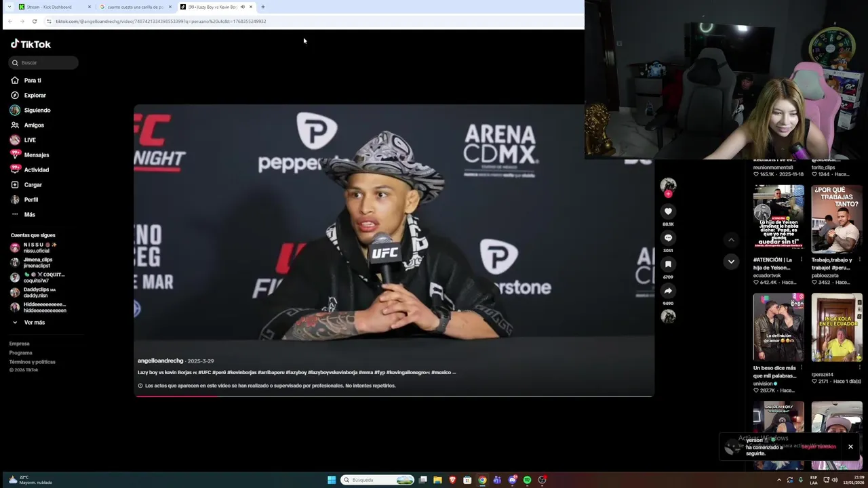This screenshot has width=868, height=488.
Task: Like the video with heart icon
Action: 668,211
